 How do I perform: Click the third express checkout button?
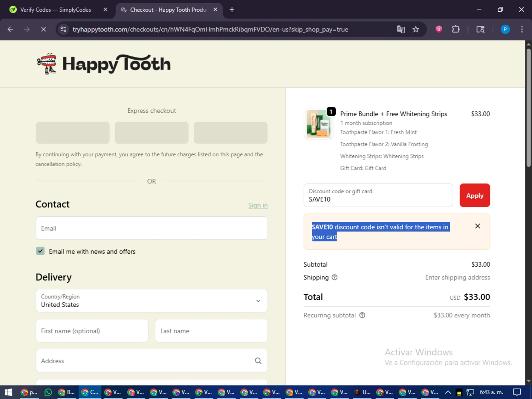[231, 133]
